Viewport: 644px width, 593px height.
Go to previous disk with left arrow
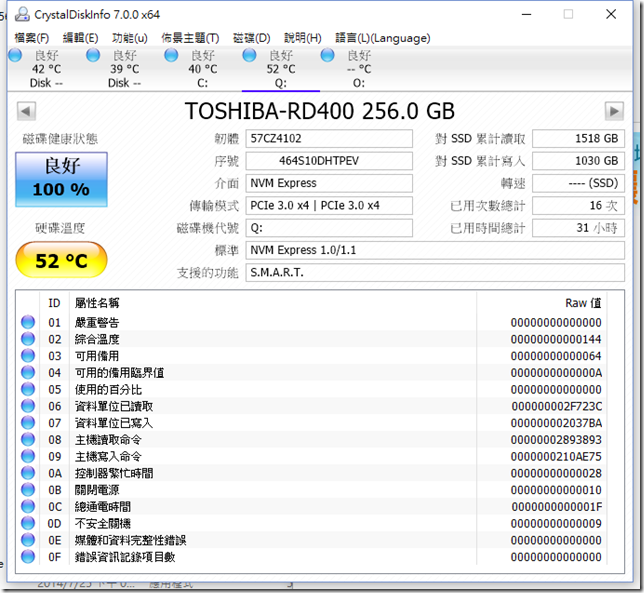click(26, 111)
